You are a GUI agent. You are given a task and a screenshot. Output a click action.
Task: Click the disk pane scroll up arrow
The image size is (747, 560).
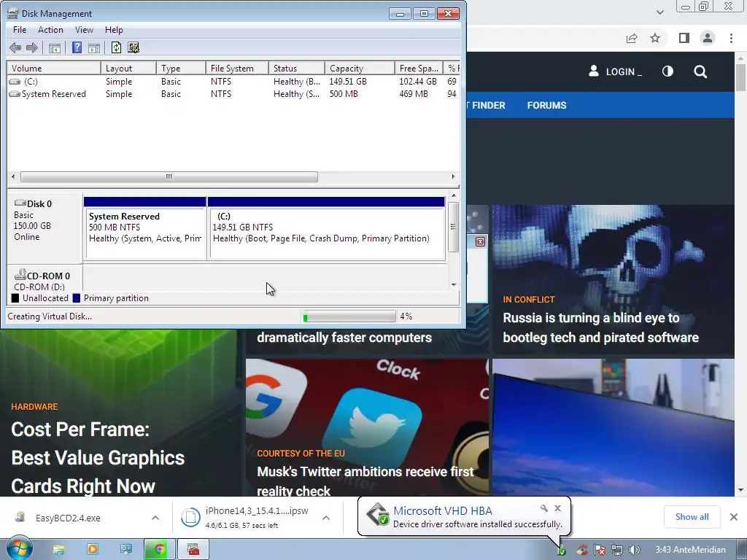pos(454,195)
